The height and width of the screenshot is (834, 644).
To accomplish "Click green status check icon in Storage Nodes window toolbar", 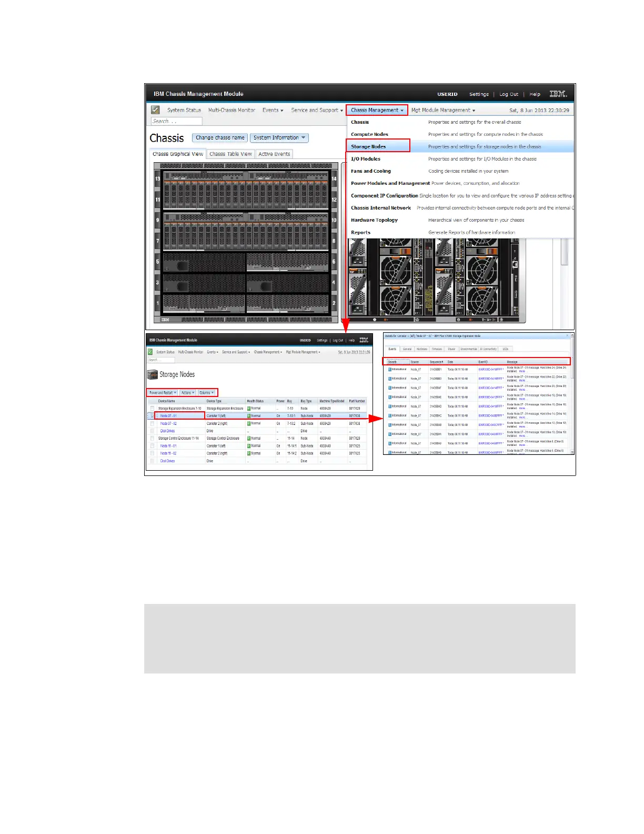I will click(150, 352).
